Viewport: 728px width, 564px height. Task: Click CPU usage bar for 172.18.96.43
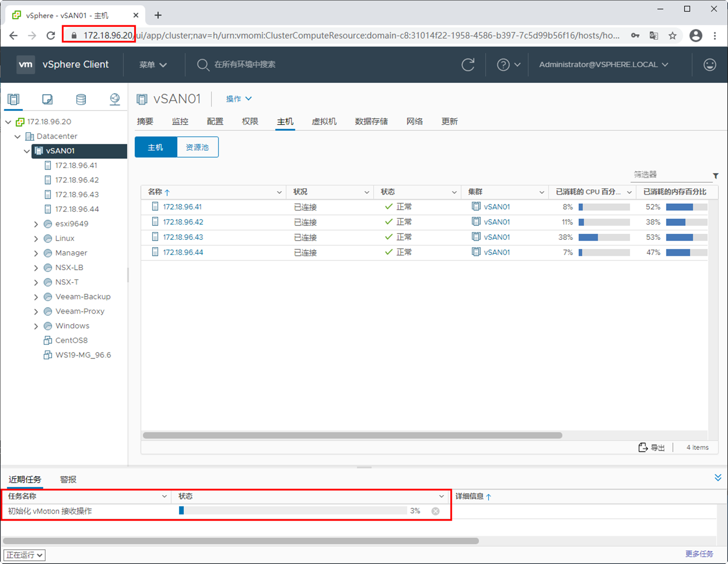click(604, 237)
